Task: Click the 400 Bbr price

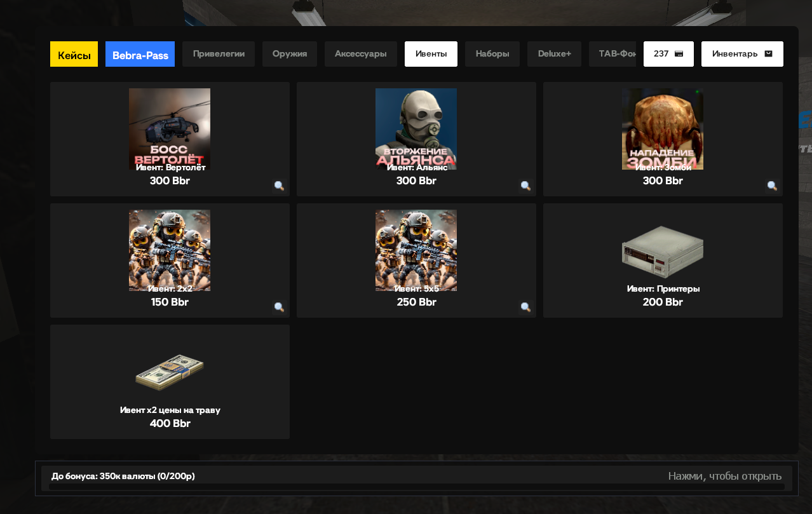Action: click(170, 424)
